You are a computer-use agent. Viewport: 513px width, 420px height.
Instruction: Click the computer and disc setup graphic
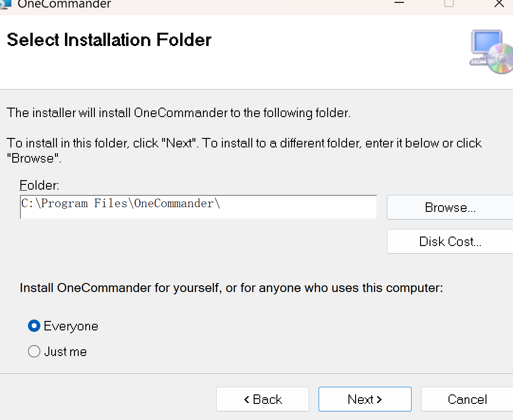491,52
